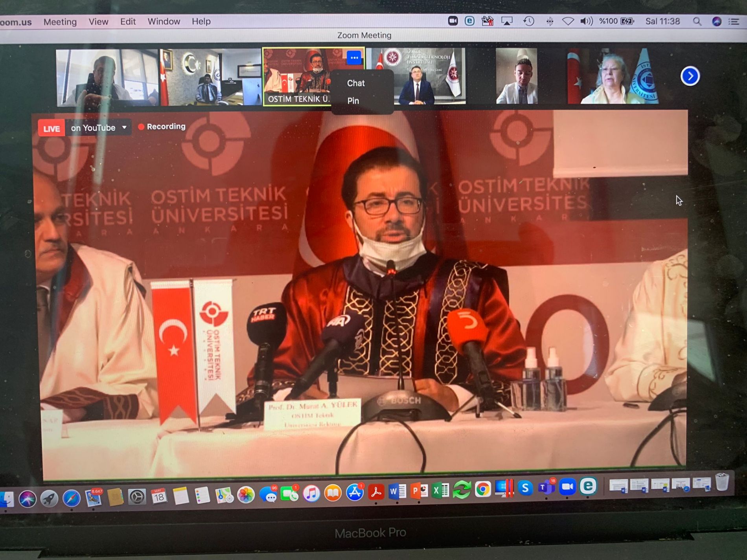Click the battery %100 indicator
This screenshot has width=747, height=560.
point(616,21)
